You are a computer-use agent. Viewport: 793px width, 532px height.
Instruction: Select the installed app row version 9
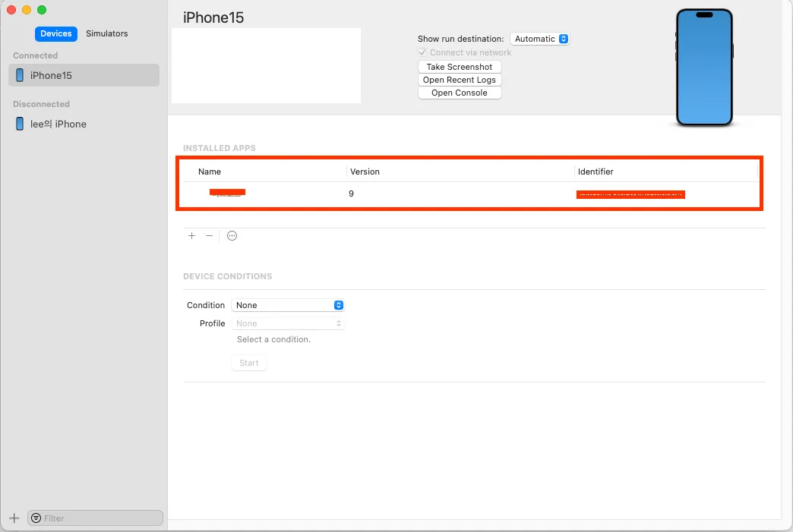(470, 194)
